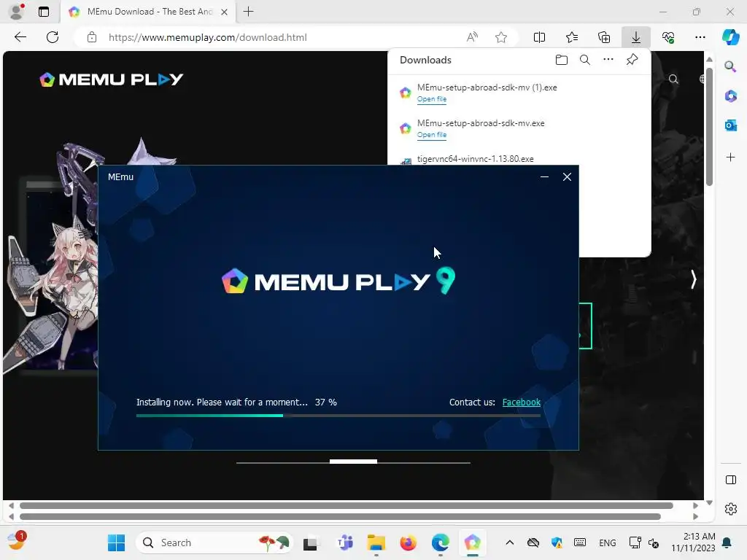Open sidebar settings gear icon
Screen dimensions: 747x560
tap(730, 509)
